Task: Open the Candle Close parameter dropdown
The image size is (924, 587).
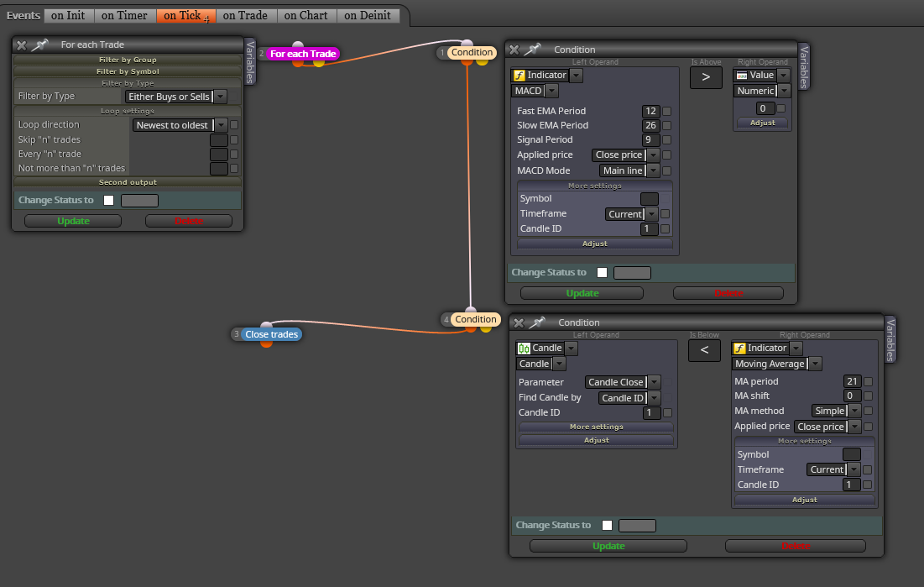Action: (622, 382)
